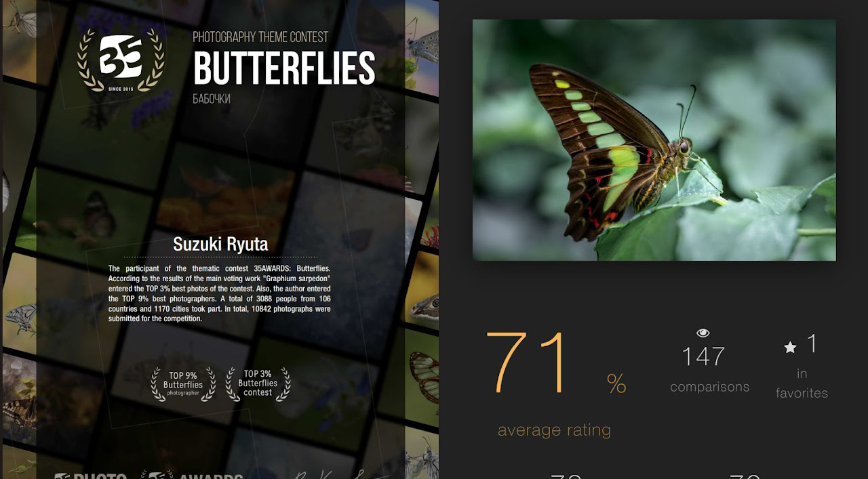Click the orange percent sign
The image size is (868, 479).
[x=616, y=384]
